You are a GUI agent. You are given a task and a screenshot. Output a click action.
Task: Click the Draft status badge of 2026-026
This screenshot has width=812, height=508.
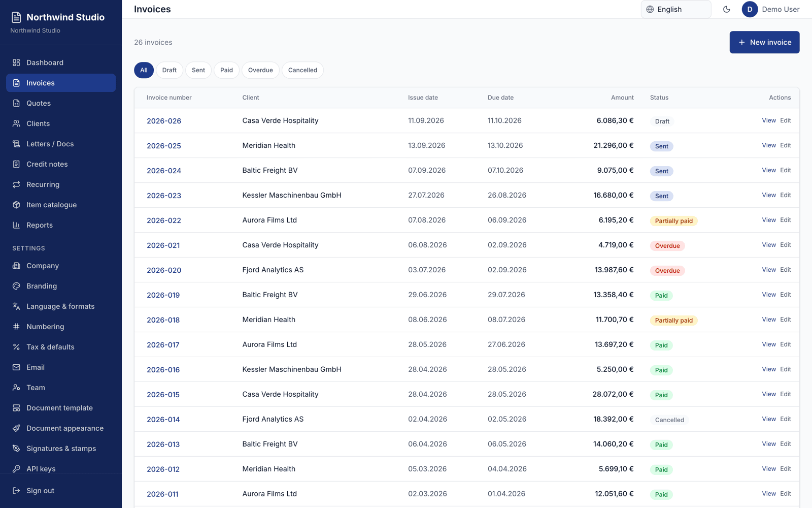(662, 121)
